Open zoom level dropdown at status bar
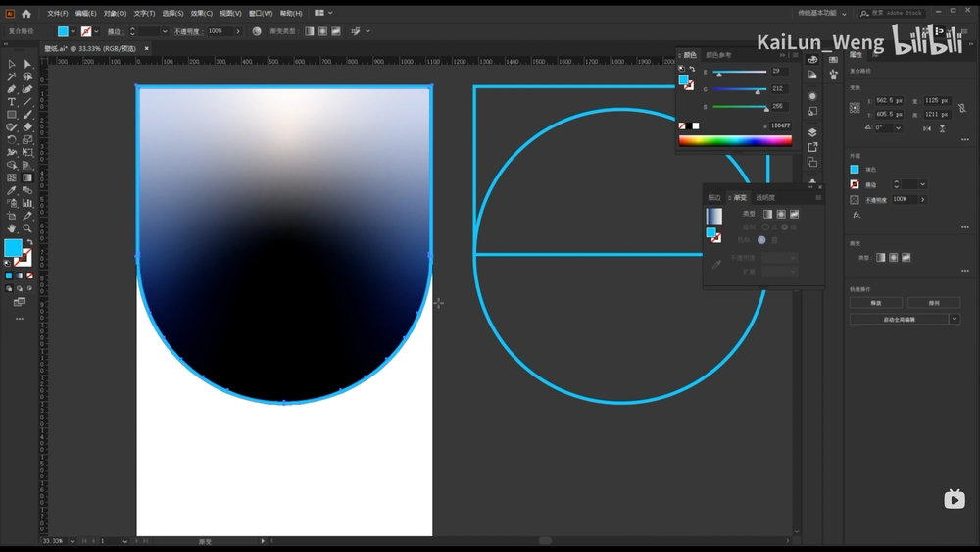Image resolution: width=980 pixels, height=552 pixels. pos(73,541)
